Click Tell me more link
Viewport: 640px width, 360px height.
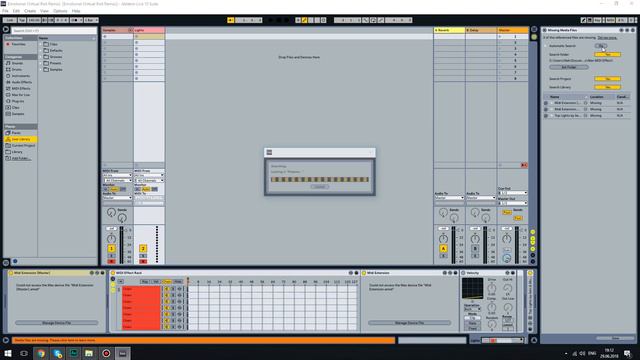pos(607,38)
